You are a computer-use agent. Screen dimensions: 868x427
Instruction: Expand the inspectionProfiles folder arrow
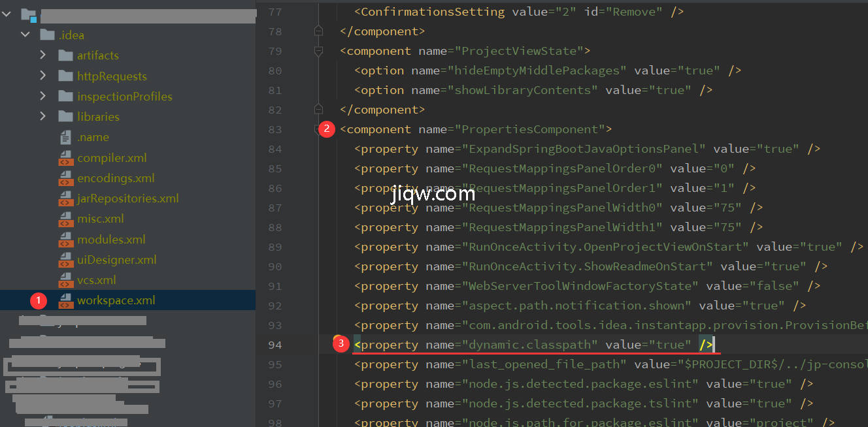(x=43, y=96)
